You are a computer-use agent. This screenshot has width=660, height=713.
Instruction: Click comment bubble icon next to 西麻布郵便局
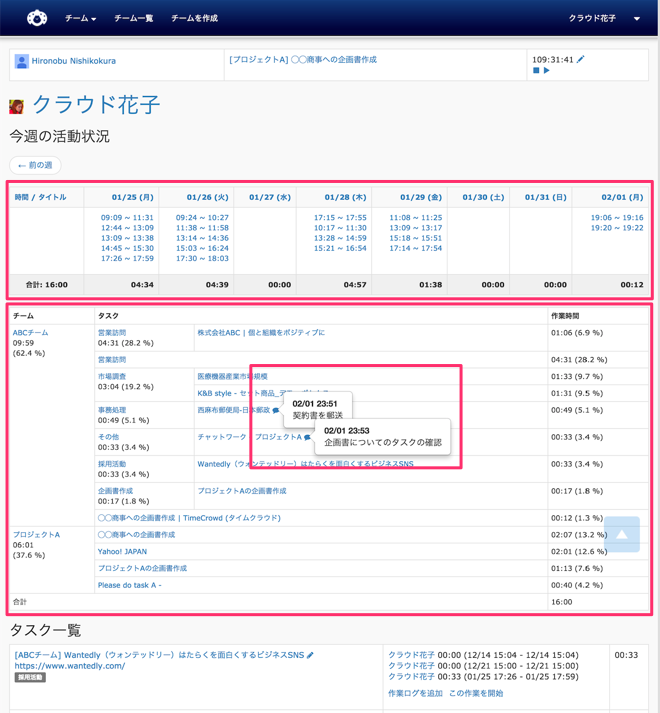tap(276, 410)
